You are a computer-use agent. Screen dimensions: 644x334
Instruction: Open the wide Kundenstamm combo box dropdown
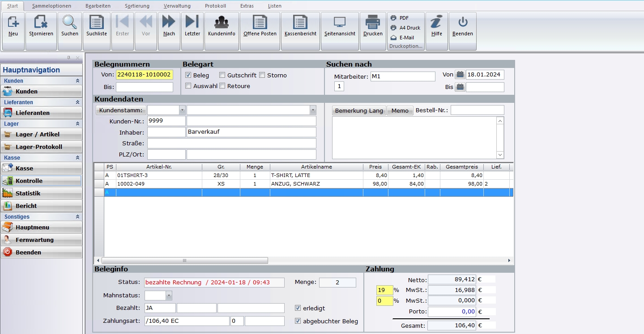313,110
